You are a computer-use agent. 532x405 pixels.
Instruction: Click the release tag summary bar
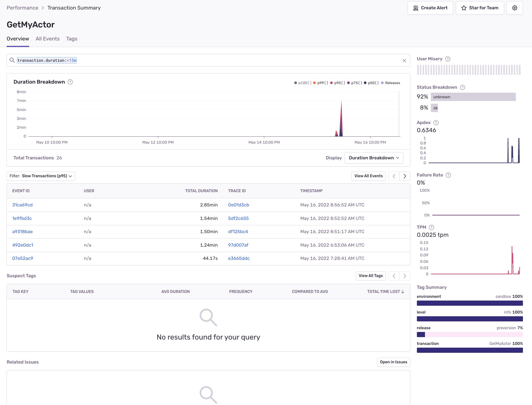coord(470,334)
